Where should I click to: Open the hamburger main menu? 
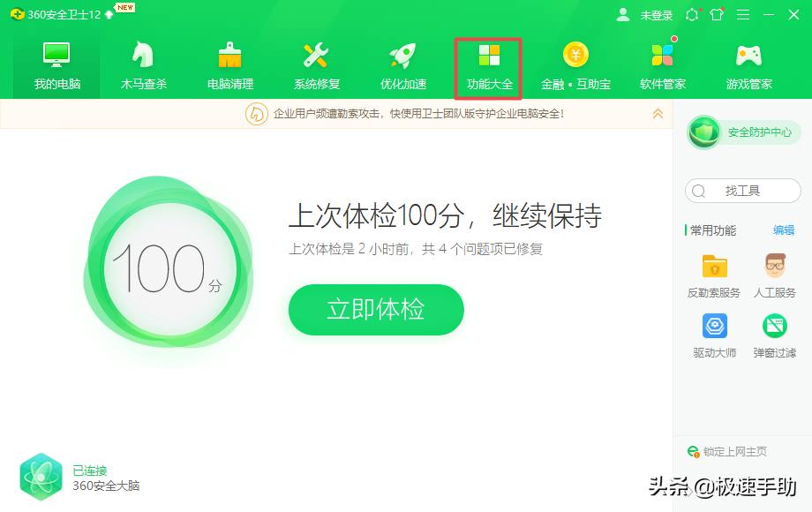coord(744,14)
